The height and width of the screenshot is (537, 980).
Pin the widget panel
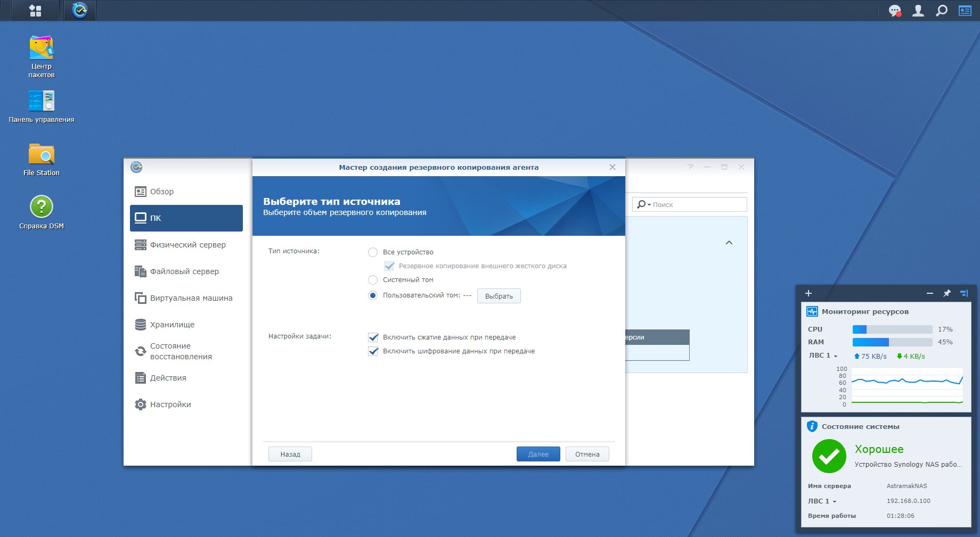[x=947, y=293]
